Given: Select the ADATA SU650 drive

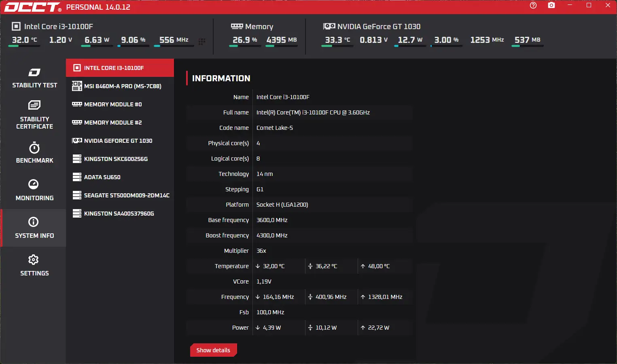Looking at the screenshot, I should coord(120,177).
